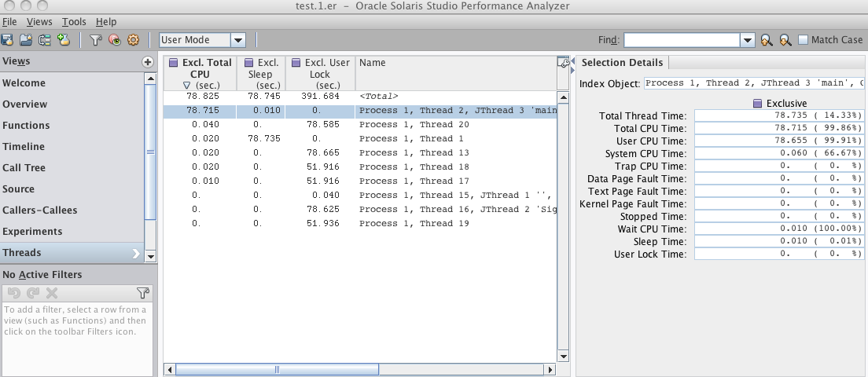Screen dimensions: 868x377
Task: Open the table settings wrench icon
Action: [563, 63]
